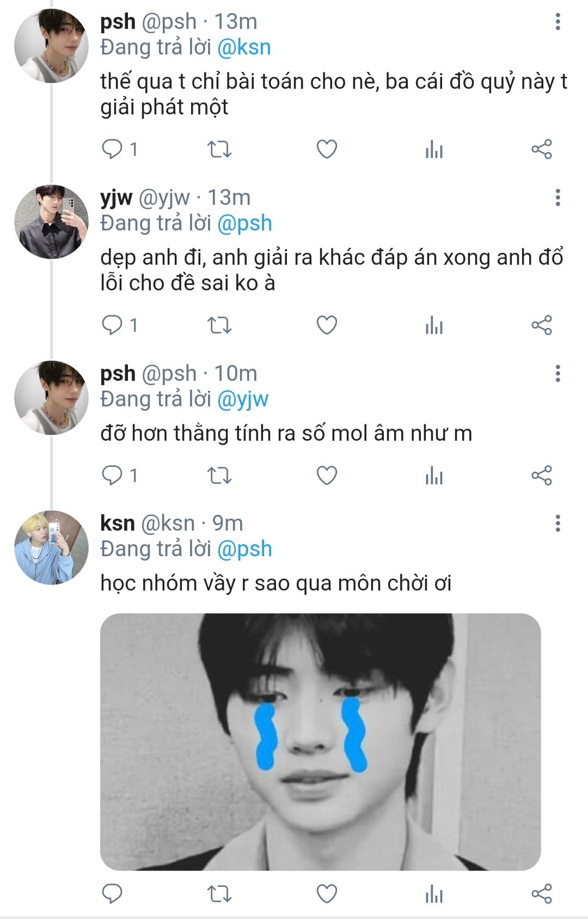View analytics for yjw's tweet
The width and height of the screenshot is (588, 919).
point(434,325)
